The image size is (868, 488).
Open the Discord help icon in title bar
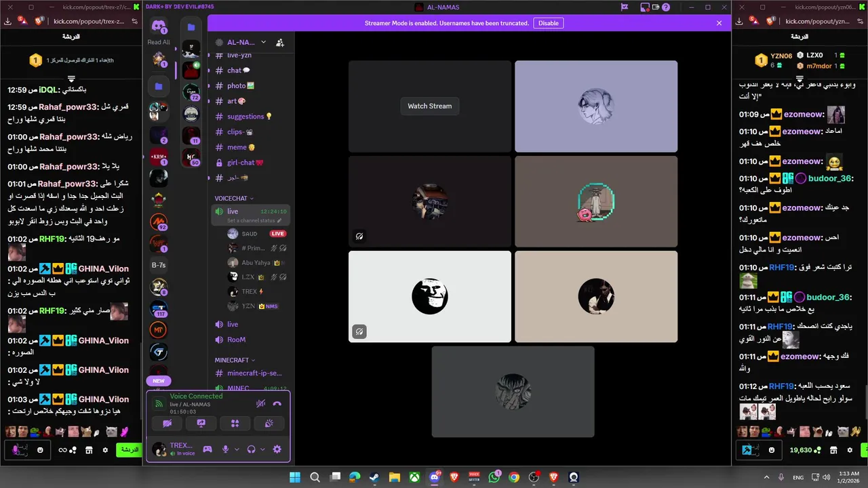point(666,7)
